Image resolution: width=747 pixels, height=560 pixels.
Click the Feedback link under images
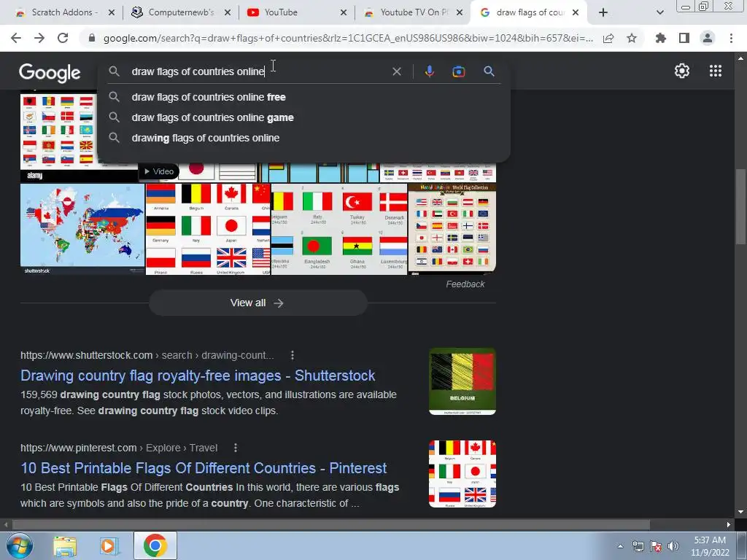[465, 284]
